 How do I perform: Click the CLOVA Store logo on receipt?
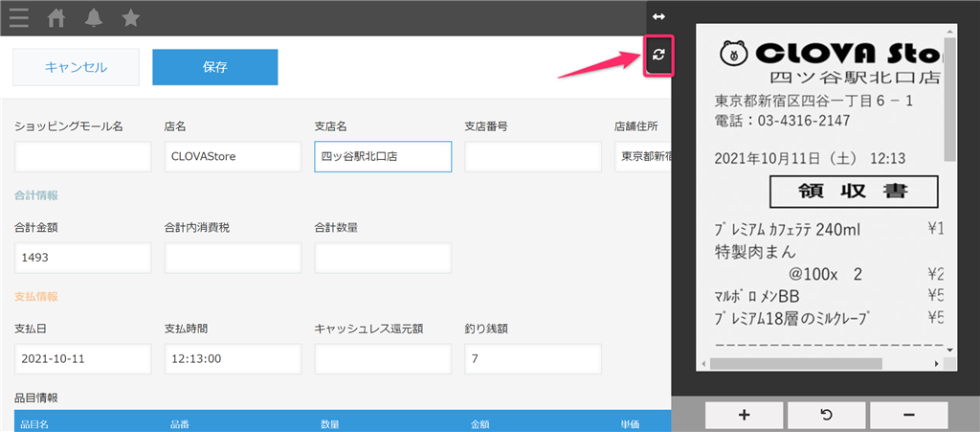tap(833, 55)
